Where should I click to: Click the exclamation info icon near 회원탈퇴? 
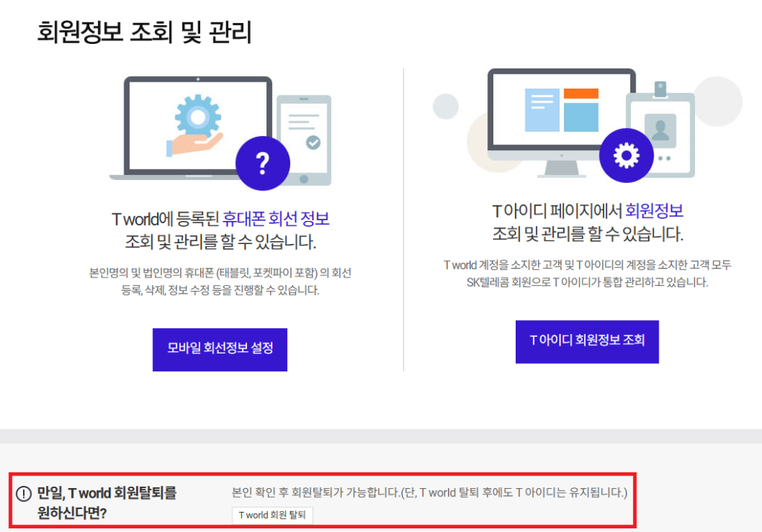[24, 493]
